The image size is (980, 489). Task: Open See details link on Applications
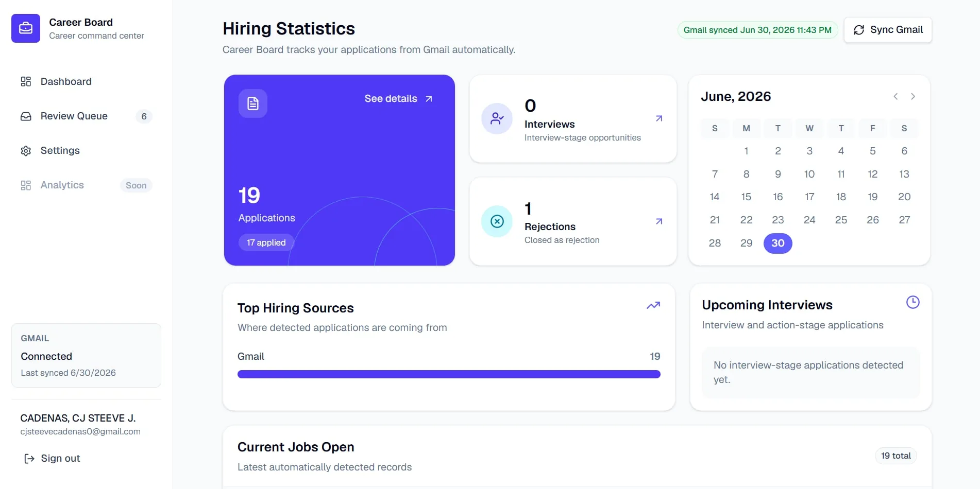tap(398, 99)
